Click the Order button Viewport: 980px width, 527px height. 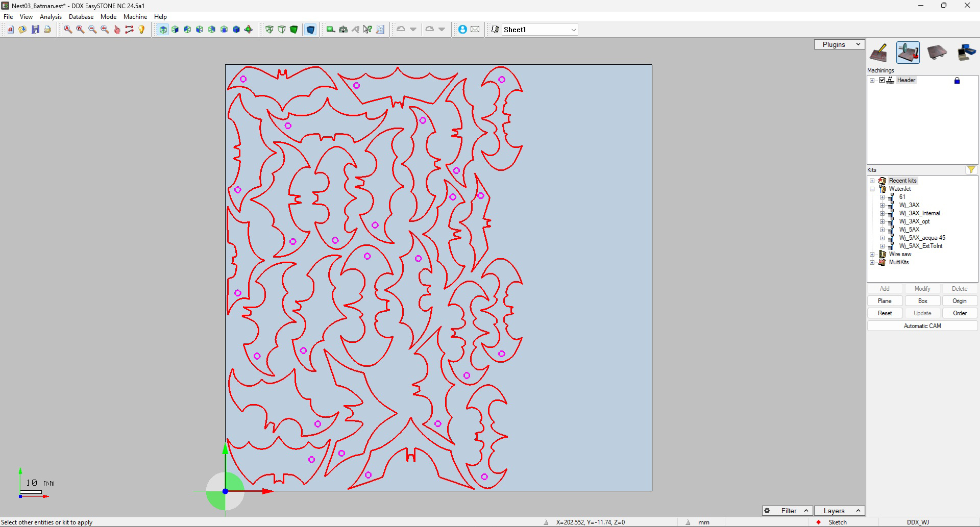click(960, 313)
